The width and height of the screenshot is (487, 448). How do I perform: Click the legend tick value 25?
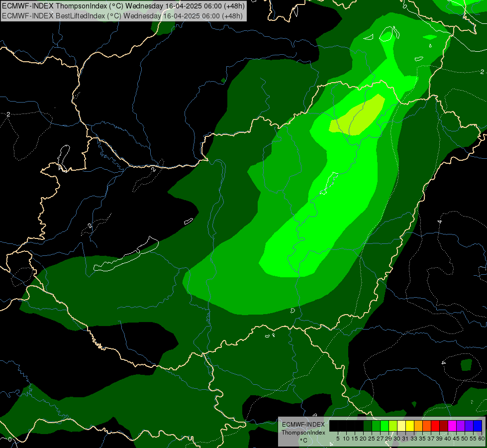[372, 439]
